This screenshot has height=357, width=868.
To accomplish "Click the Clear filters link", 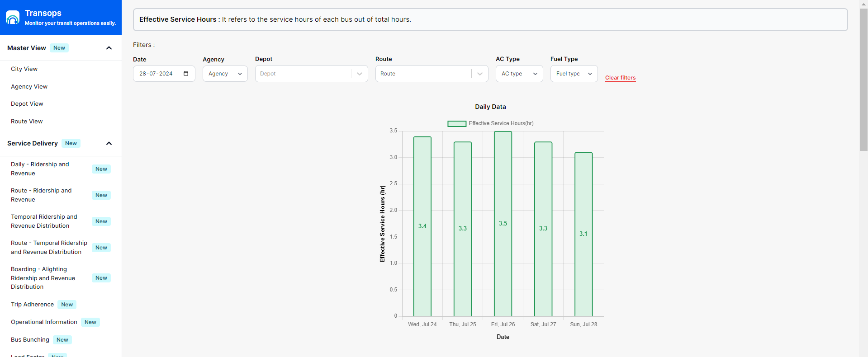I will point(621,78).
